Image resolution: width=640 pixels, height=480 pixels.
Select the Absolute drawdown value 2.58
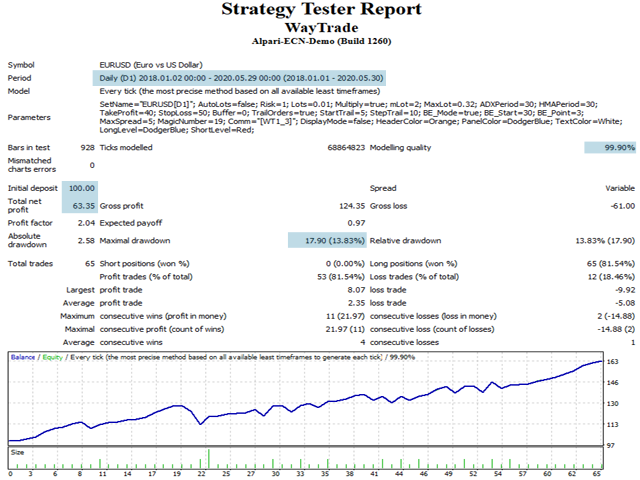(x=86, y=241)
